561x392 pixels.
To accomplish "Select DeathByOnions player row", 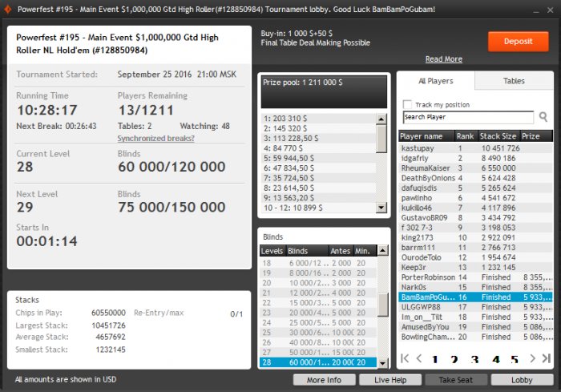I will [x=475, y=178].
